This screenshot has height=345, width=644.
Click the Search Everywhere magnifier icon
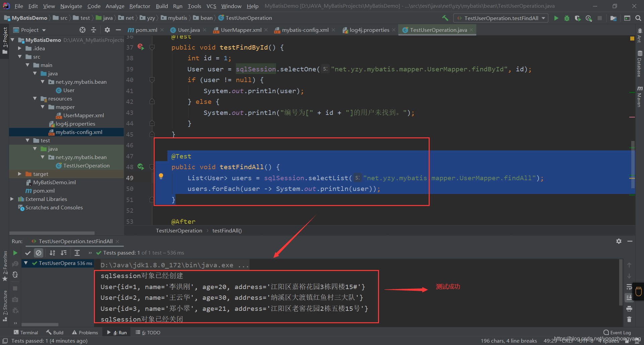click(638, 18)
